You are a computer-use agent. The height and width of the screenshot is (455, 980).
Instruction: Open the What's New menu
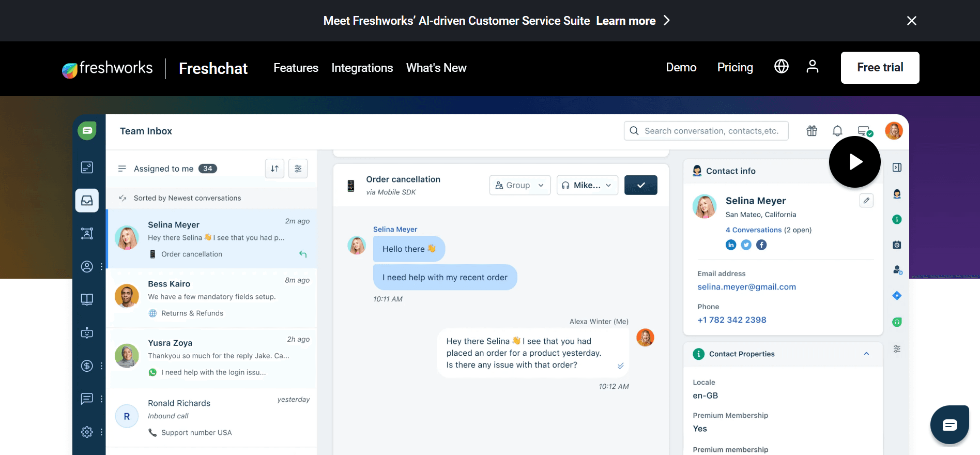(x=436, y=68)
